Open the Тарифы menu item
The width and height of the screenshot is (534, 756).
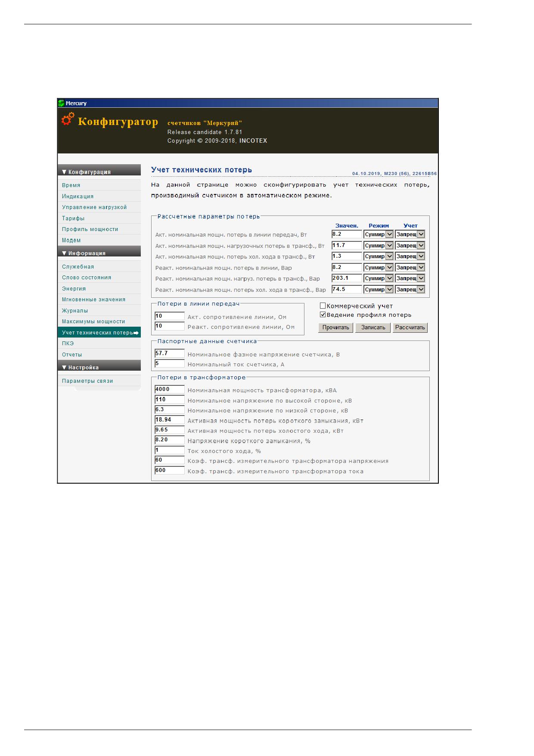73,219
